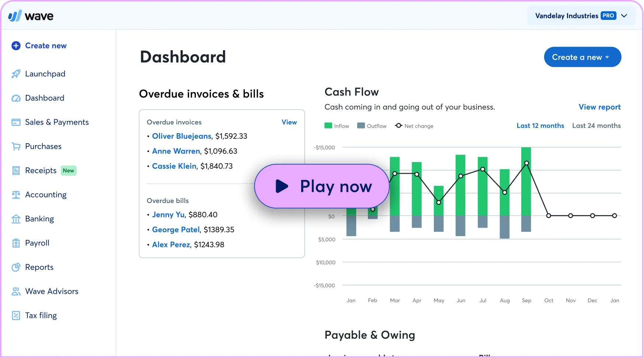Toggle the Outflow legend item
This screenshot has height=358, width=644.
[x=372, y=125]
